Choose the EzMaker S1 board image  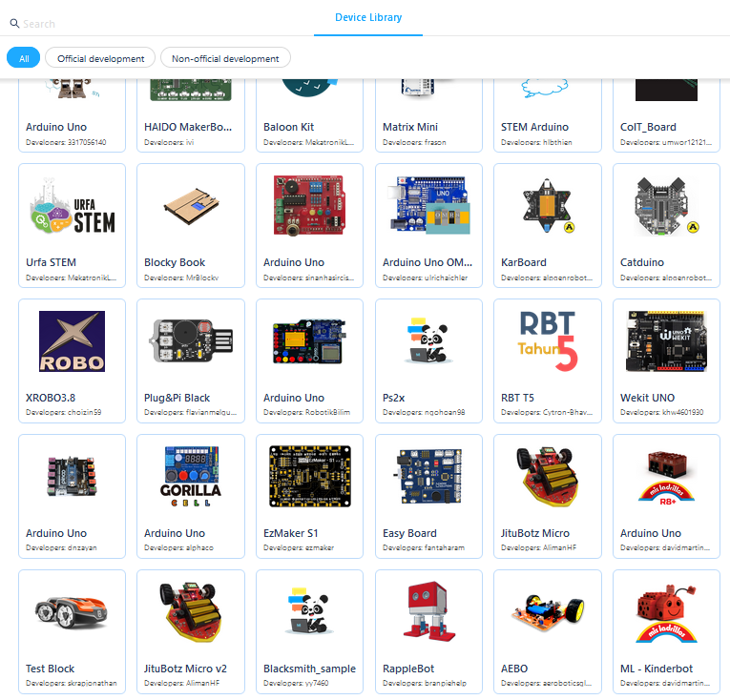point(309,477)
